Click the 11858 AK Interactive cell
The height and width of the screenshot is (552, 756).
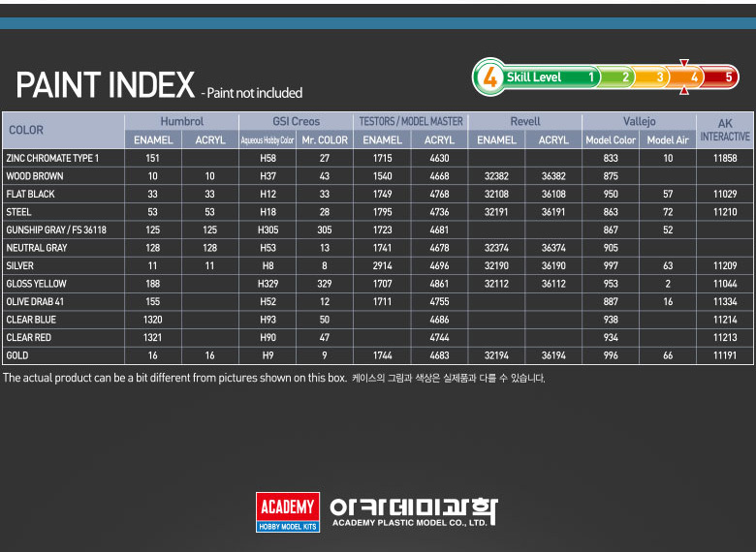(x=725, y=158)
